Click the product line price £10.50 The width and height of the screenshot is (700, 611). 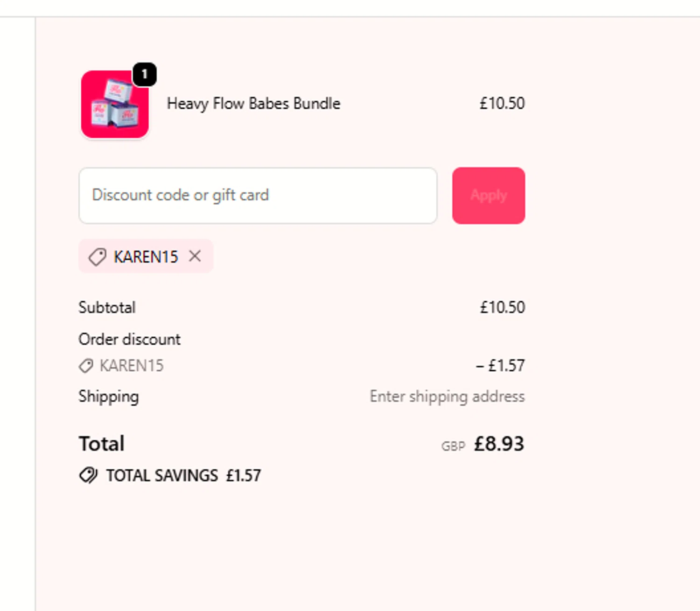point(502,104)
